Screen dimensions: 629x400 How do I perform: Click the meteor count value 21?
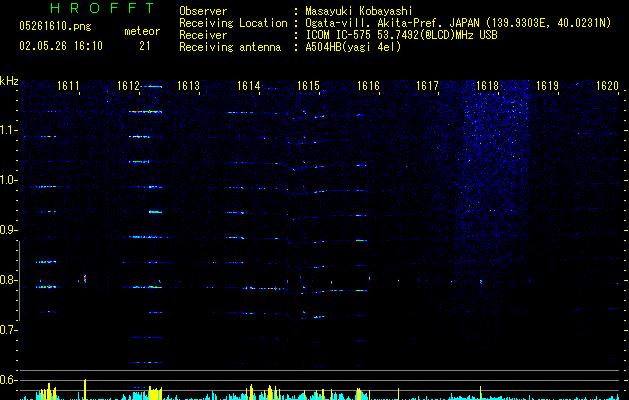click(x=144, y=46)
